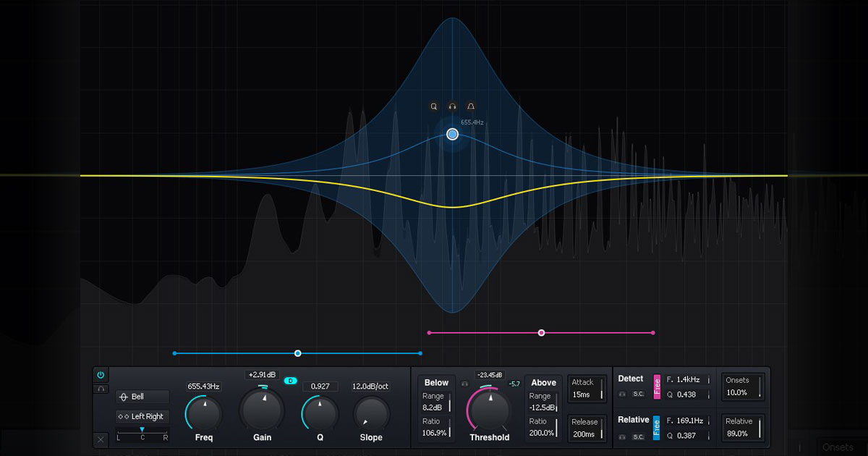Screen dimensions: 868x456
Task: Toggle the Detect S.C. sidechain button
Action: 638,394
